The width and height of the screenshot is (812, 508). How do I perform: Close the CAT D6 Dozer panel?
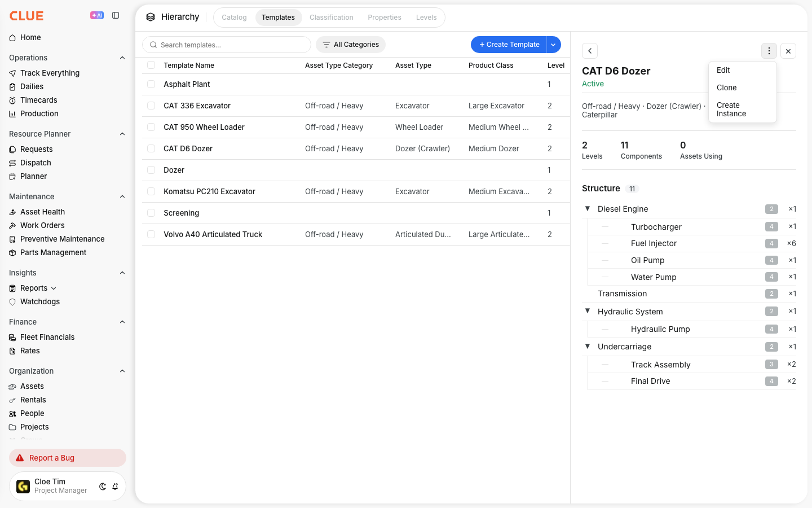788,51
